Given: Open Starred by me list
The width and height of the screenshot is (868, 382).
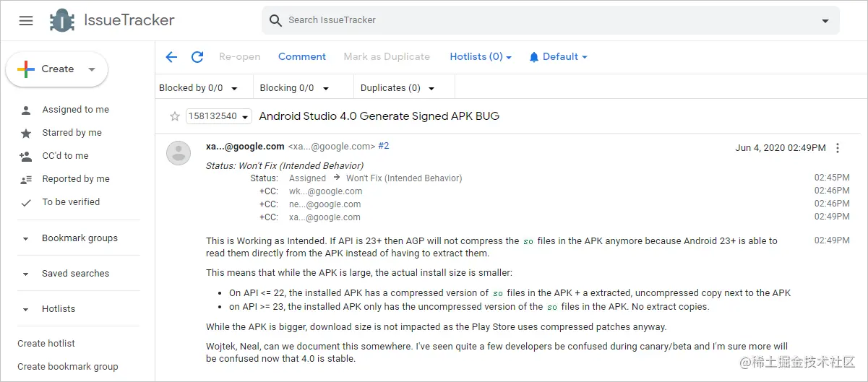Looking at the screenshot, I should 72,133.
